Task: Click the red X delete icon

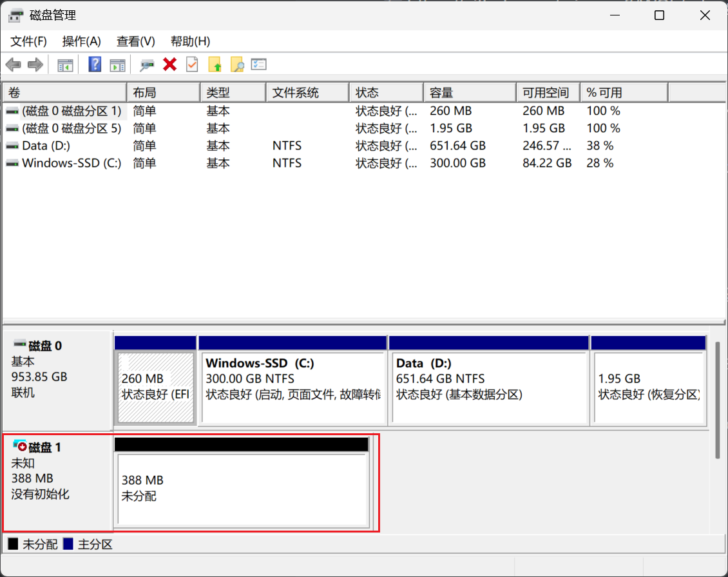Action: [170, 64]
